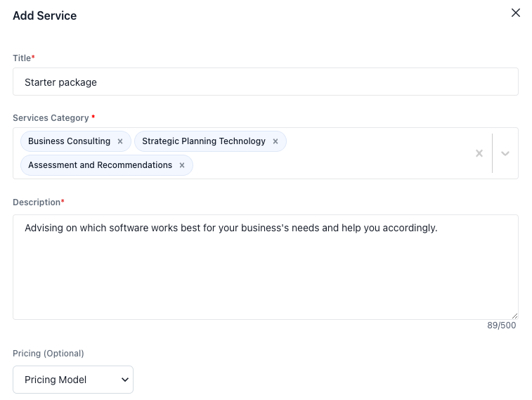
Task: Click the 89/500 character counter
Action: pyautogui.click(x=502, y=325)
